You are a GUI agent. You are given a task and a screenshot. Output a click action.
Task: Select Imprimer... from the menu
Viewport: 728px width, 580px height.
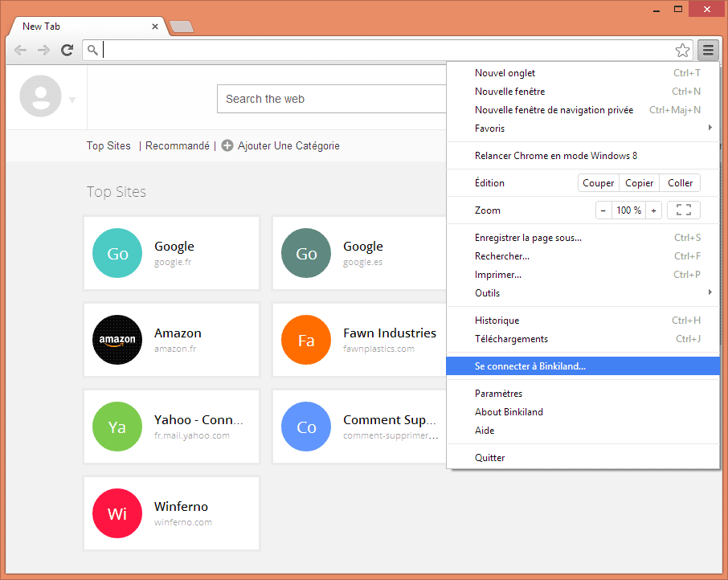click(x=583, y=275)
